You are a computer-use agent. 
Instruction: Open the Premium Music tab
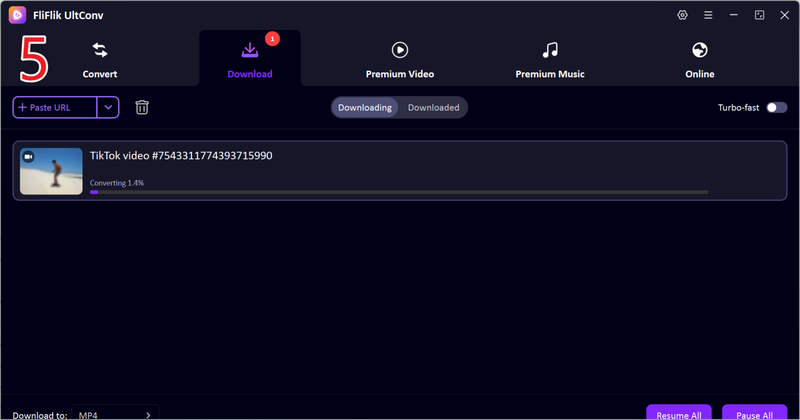(x=550, y=58)
